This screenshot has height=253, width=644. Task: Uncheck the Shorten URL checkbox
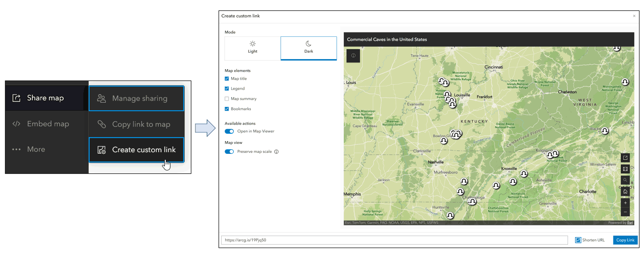pyautogui.click(x=578, y=240)
